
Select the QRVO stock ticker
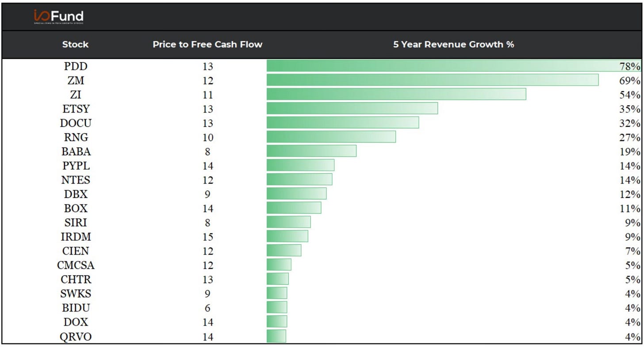(76, 336)
